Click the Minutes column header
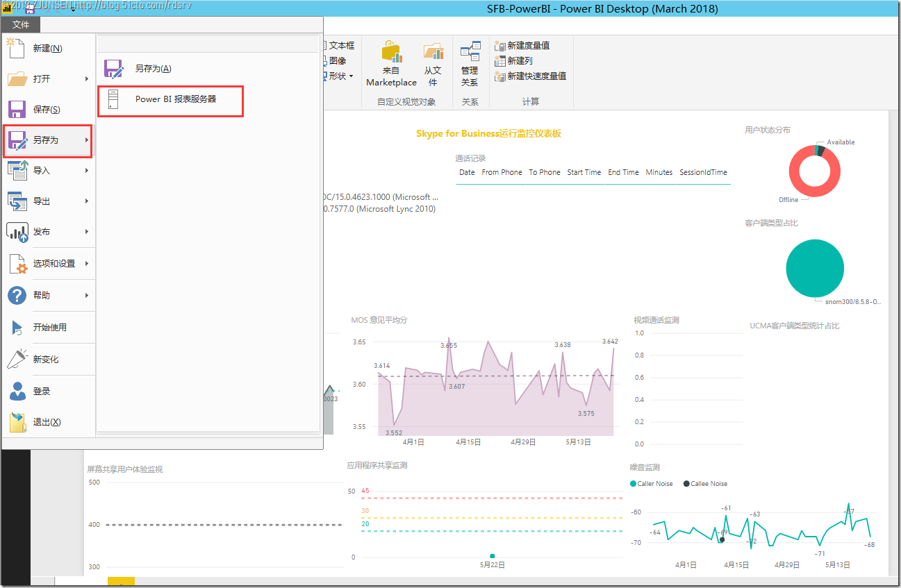Viewport: 901px width, 588px height. pyautogui.click(x=659, y=172)
